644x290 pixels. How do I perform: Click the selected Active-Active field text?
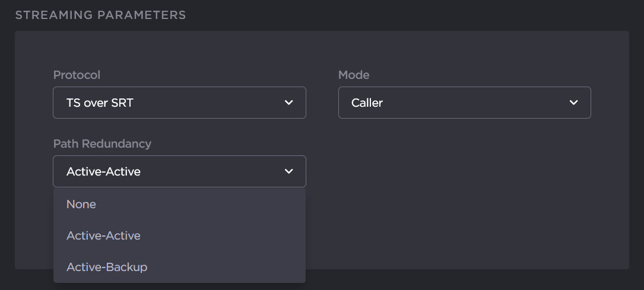tap(103, 171)
